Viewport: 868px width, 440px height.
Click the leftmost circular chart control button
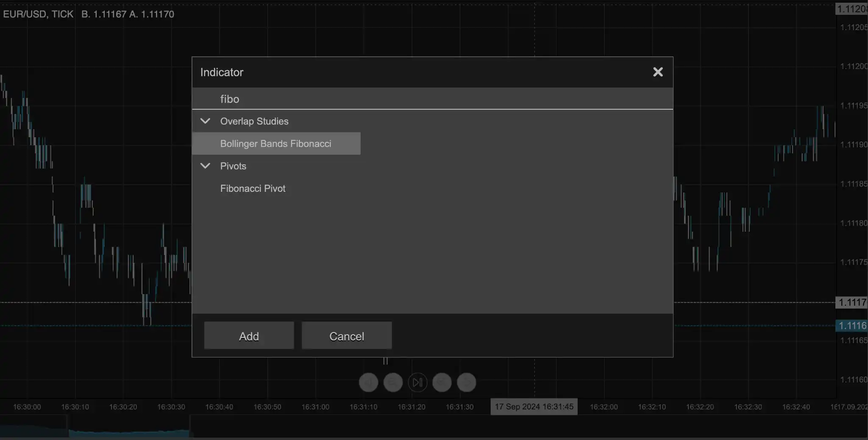coord(368,382)
